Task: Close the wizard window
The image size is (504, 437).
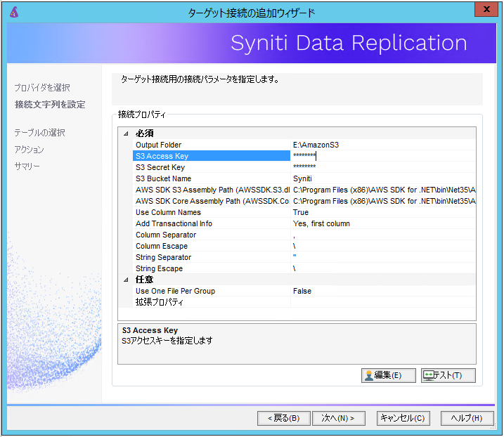Action: pyautogui.click(x=486, y=9)
